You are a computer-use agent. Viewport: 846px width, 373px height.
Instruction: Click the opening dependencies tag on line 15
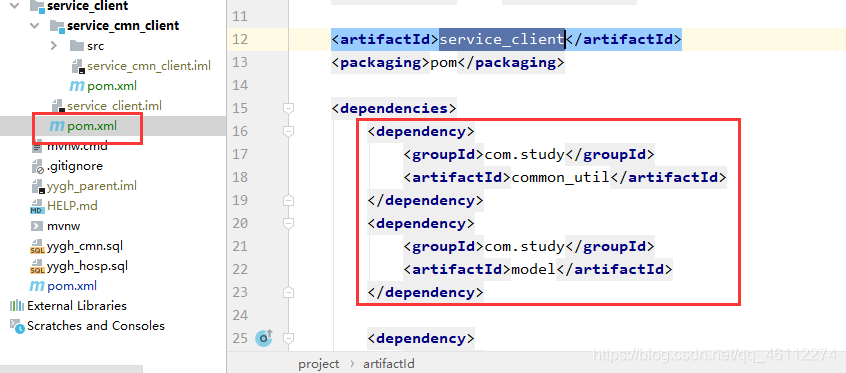coord(394,108)
